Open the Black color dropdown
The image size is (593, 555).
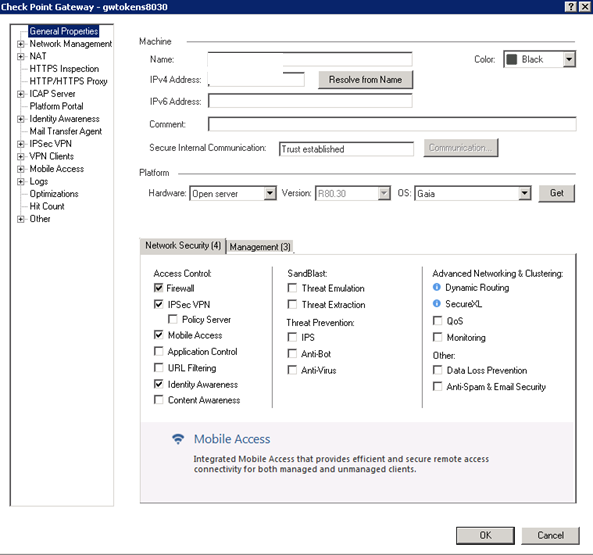tap(540, 59)
